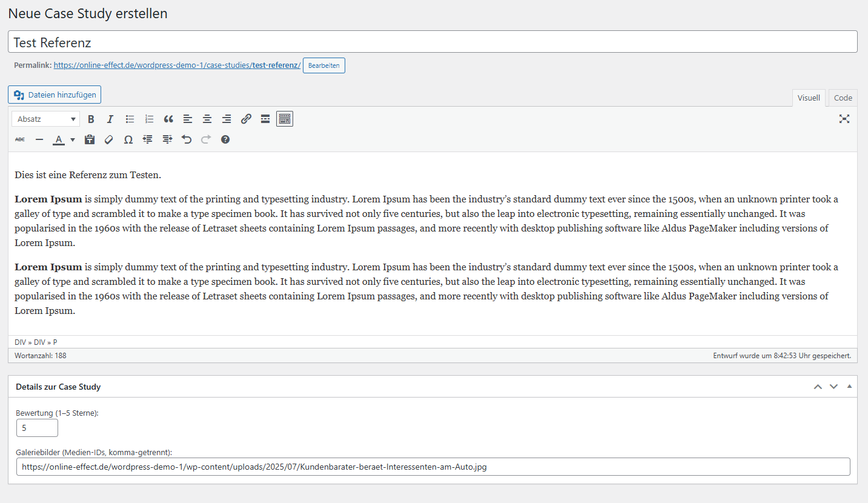
Task: Insert a horizontal line
Action: tap(39, 139)
